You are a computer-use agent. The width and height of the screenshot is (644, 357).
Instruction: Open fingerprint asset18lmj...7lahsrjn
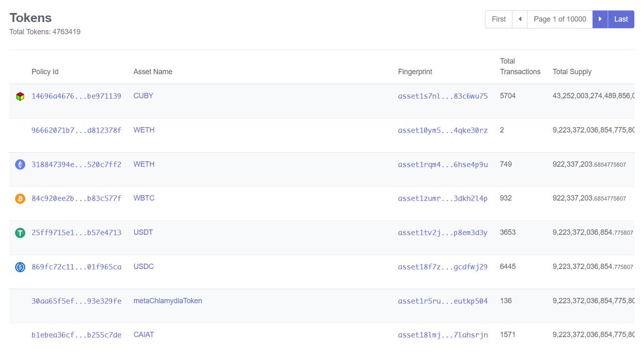[443, 334]
